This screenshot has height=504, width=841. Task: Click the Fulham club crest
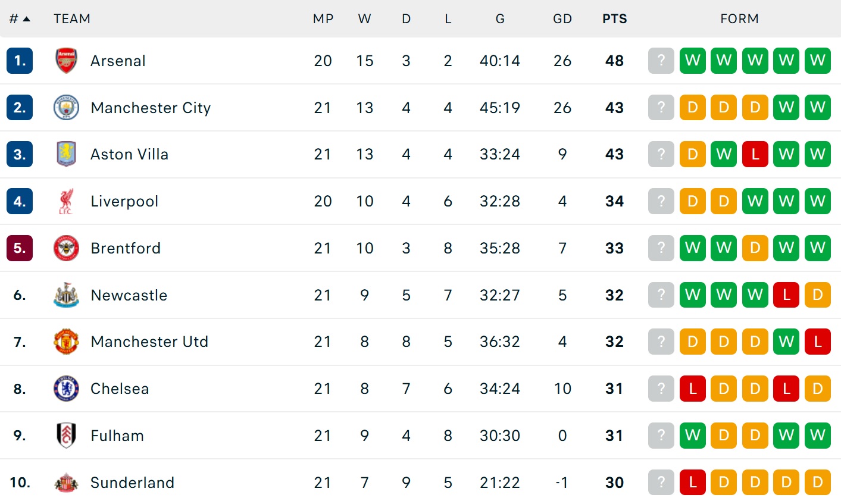[66, 436]
